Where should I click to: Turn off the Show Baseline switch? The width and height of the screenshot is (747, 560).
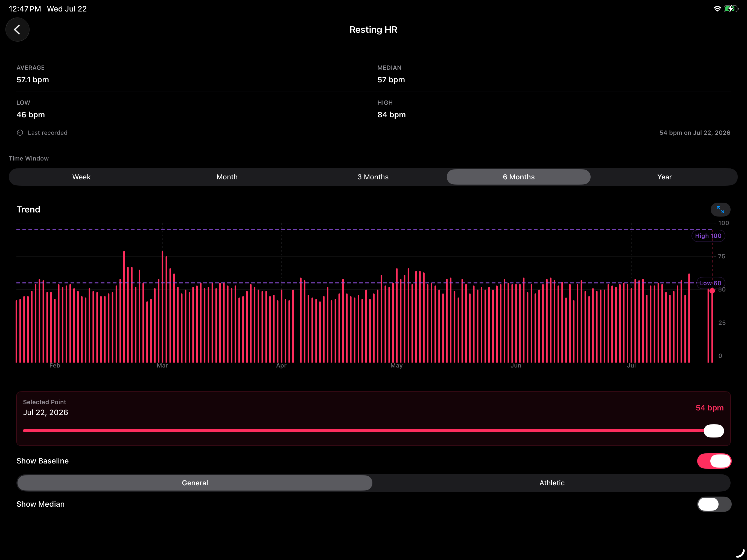[714, 461]
